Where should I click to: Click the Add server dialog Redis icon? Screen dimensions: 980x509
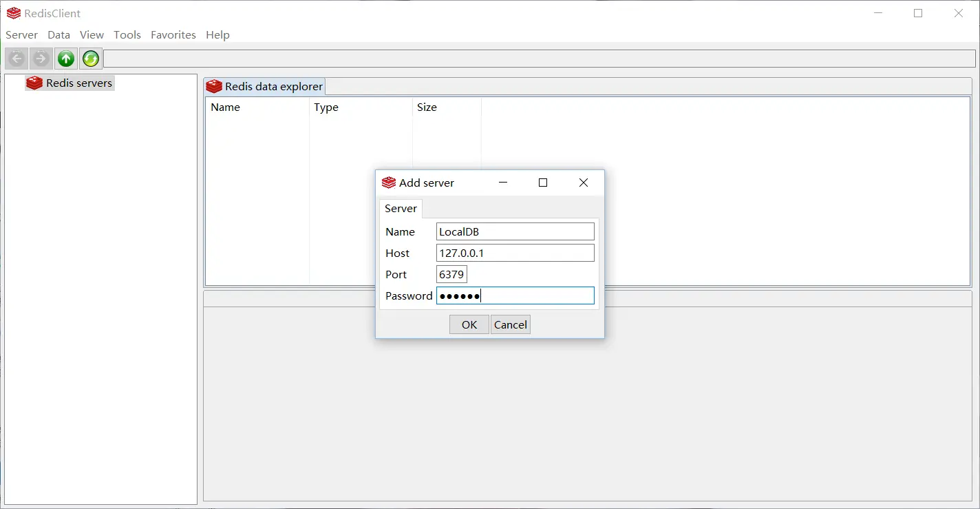(x=389, y=183)
